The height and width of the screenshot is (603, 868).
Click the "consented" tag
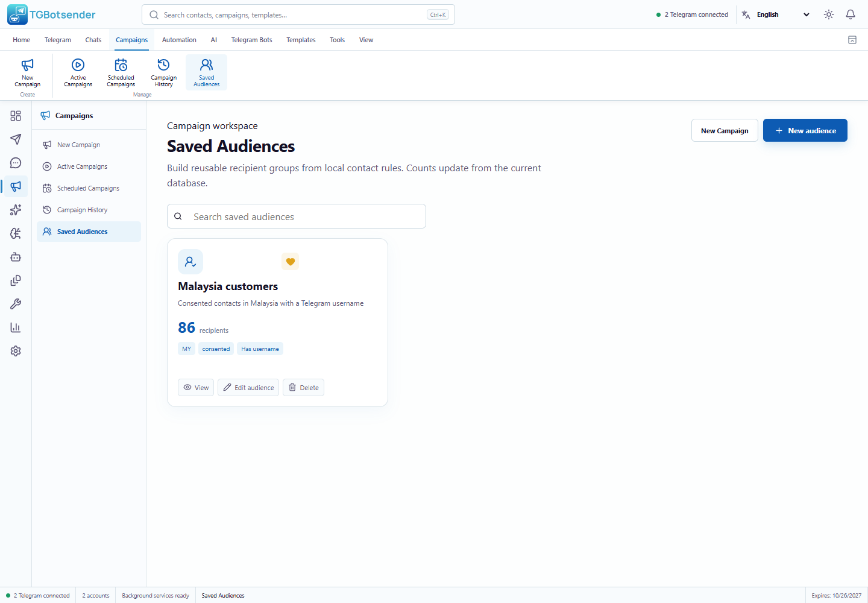click(216, 349)
